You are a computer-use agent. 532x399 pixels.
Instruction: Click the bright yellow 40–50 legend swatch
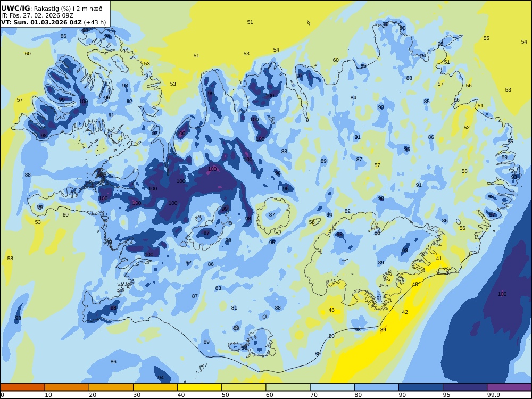[199, 387]
